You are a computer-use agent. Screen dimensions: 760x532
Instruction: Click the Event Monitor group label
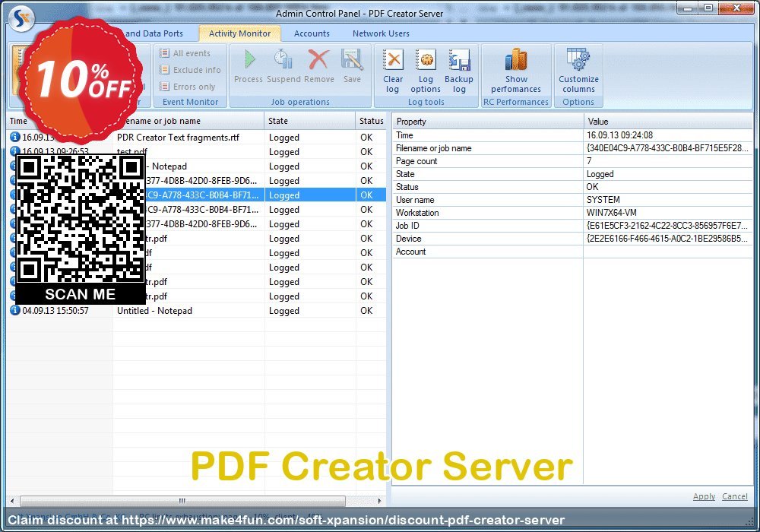tap(191, 102)
